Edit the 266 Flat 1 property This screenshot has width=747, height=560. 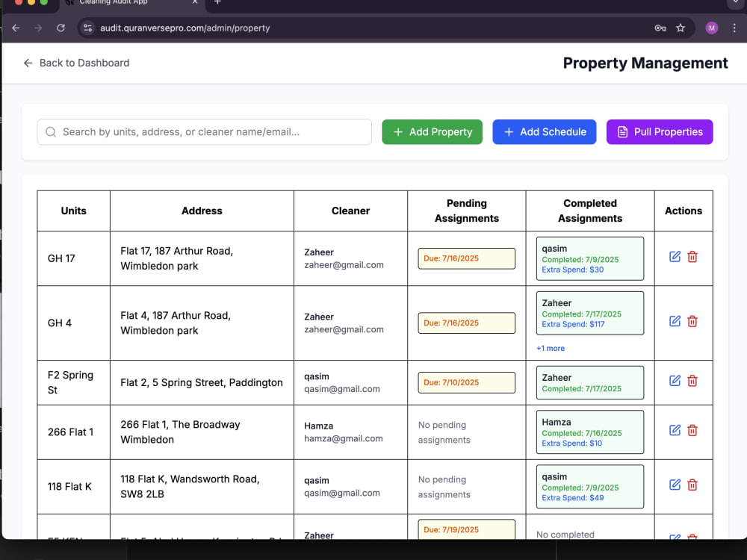click(675, 430)
